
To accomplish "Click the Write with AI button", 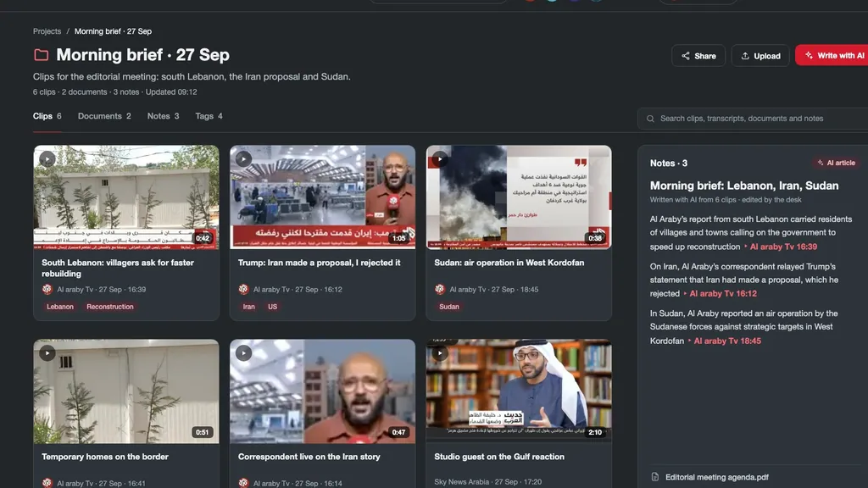I will (832, 55).
